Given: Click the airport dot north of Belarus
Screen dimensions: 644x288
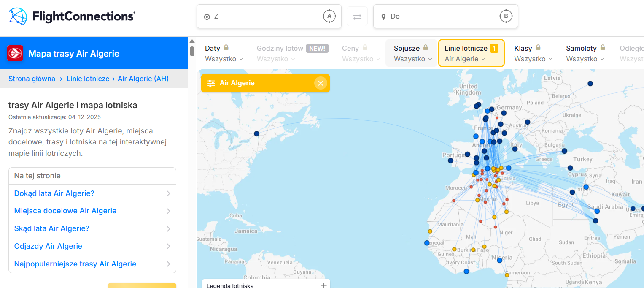Looking at the screenshot, I should click(x=590, y=84).
